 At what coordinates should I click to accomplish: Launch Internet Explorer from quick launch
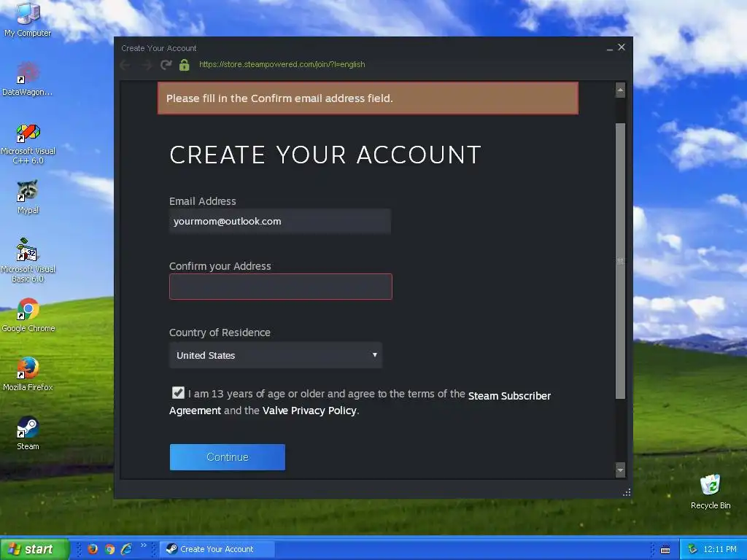click(127, 549)
